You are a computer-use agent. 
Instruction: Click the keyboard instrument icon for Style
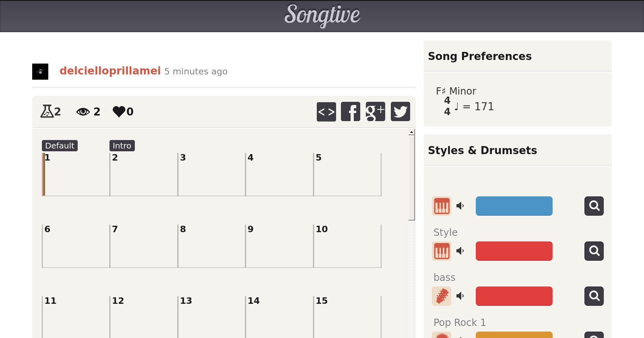(x=442, y=206)
